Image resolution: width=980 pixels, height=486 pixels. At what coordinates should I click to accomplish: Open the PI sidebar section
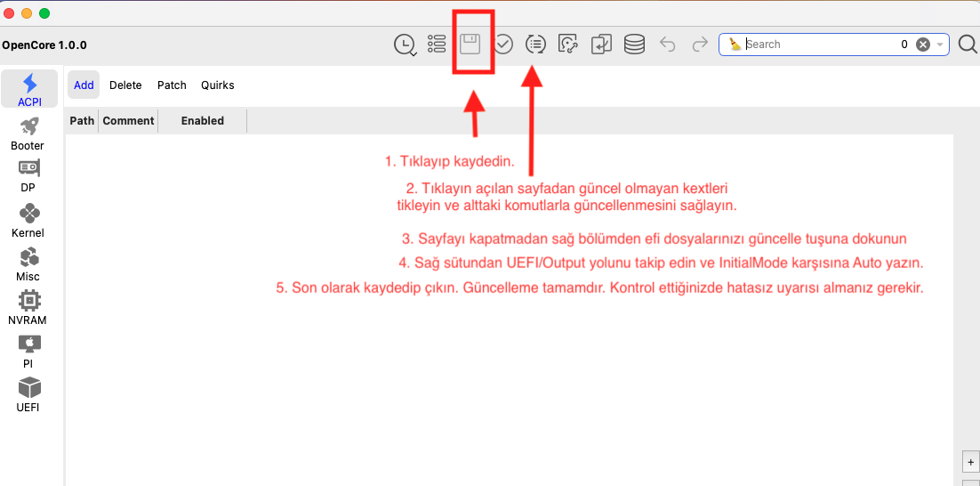tap(28, 352)
